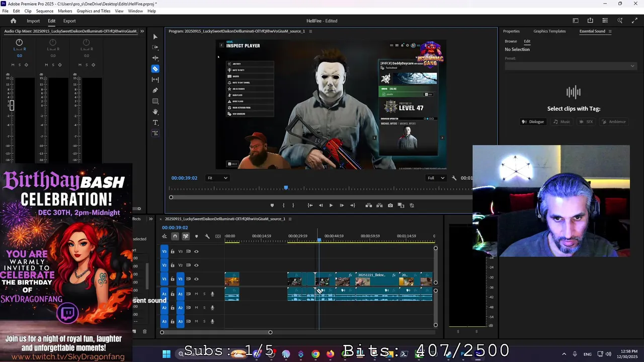
Task: Select the Razor tool
Action: point(155,69)
